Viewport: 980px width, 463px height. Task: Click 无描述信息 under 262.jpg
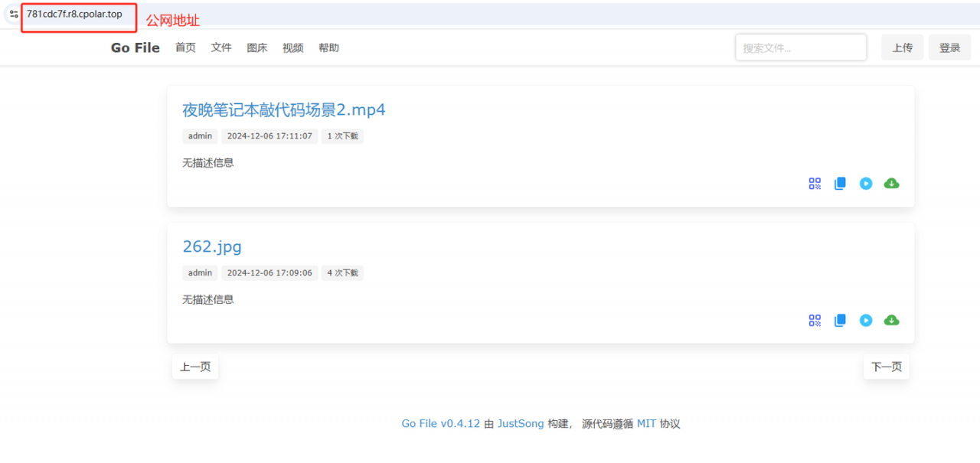coord(208,299)
